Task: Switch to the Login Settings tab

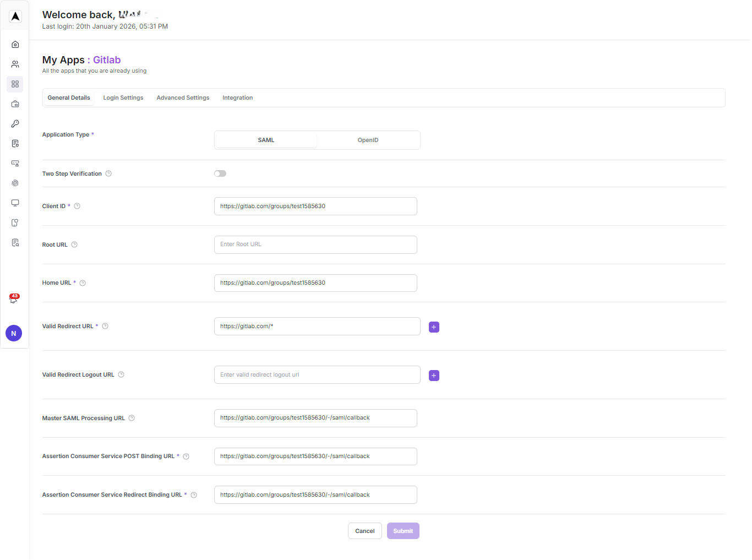Action: (123, 98)
